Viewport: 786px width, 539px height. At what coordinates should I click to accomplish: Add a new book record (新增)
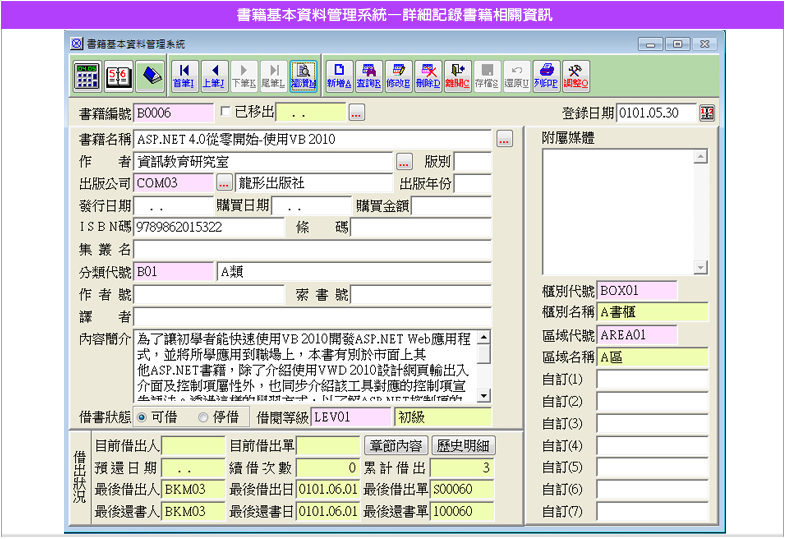340,76
